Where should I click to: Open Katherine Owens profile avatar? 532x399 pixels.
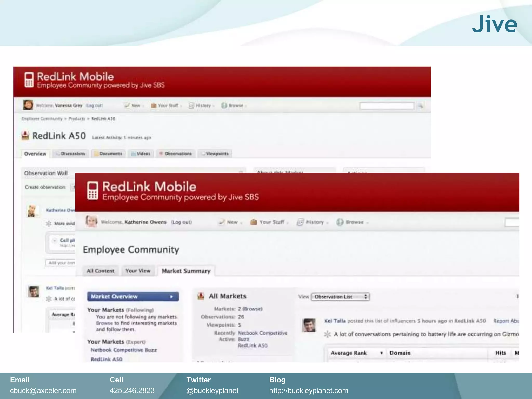click(91, 221)
